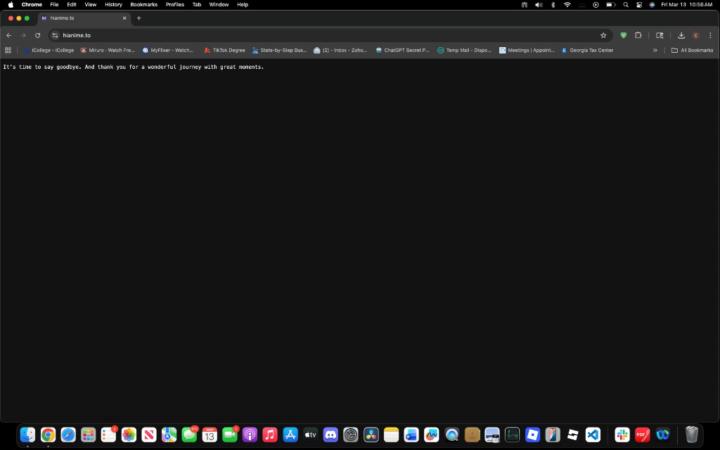
Task: Open the Apple menu
Action: pos(11,5)
